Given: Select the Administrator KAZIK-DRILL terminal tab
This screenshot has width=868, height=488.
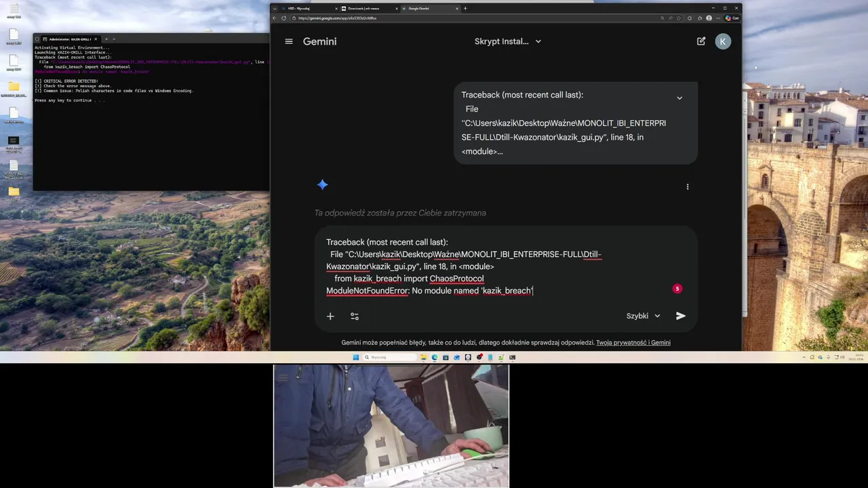Looking at the screenshot, I should 70,39.
